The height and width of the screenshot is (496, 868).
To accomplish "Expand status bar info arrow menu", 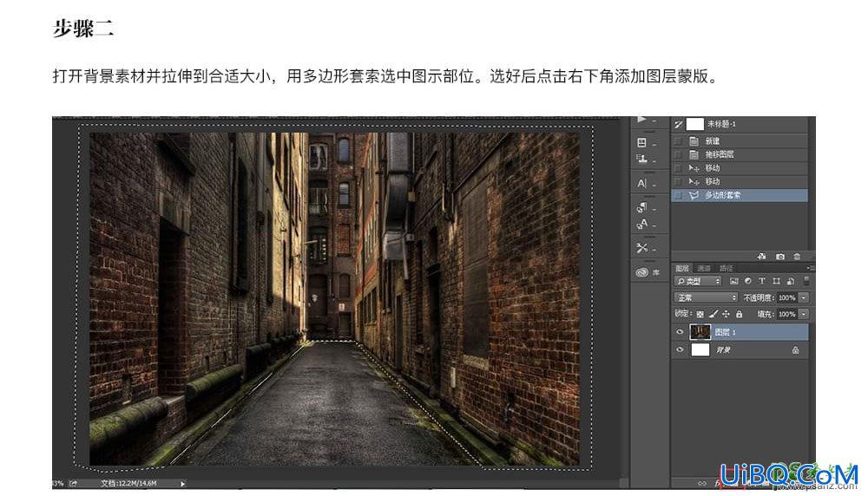I will 182,484.
